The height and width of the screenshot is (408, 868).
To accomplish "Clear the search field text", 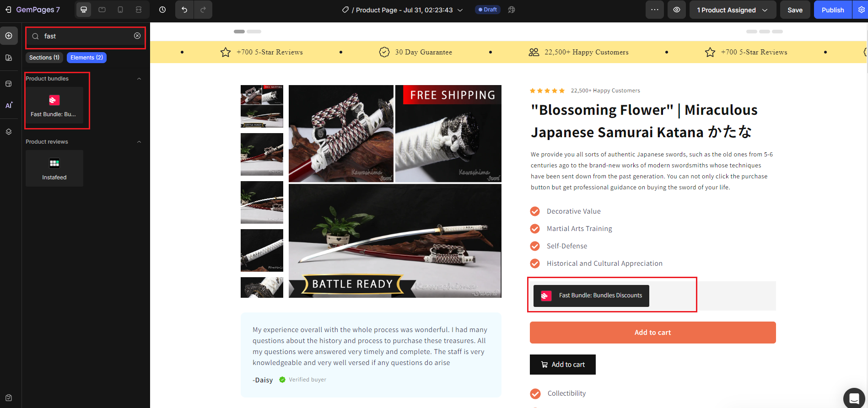I will click(137, 36).
